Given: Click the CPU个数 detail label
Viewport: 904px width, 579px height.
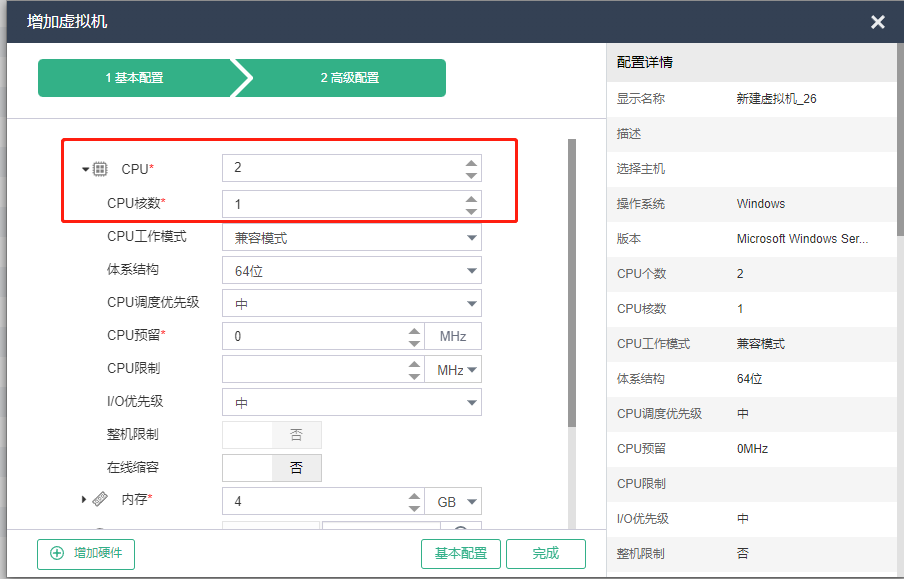Looking at the screenshot, I should point(641,274).
